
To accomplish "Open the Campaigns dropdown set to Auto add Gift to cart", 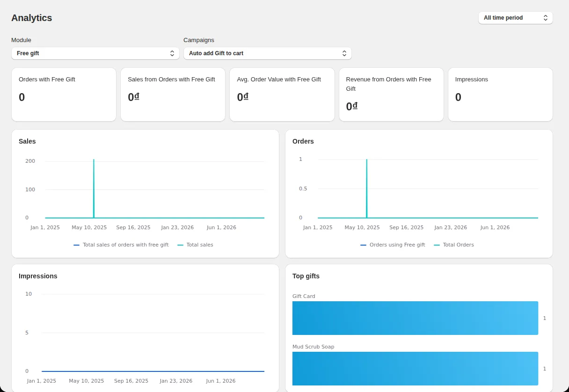I will coord(267,53).
